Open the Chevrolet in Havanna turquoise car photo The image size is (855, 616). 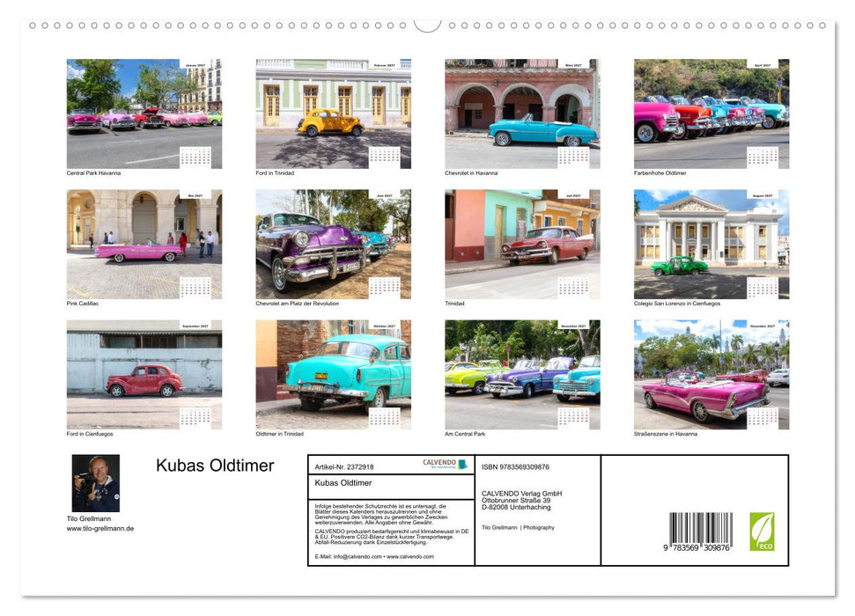[522, 114]
